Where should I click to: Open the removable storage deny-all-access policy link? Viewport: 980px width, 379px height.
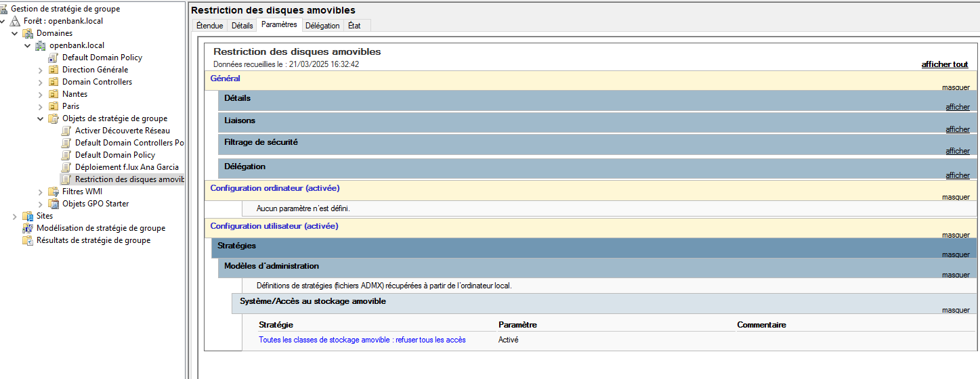click(x=362, y=340)
